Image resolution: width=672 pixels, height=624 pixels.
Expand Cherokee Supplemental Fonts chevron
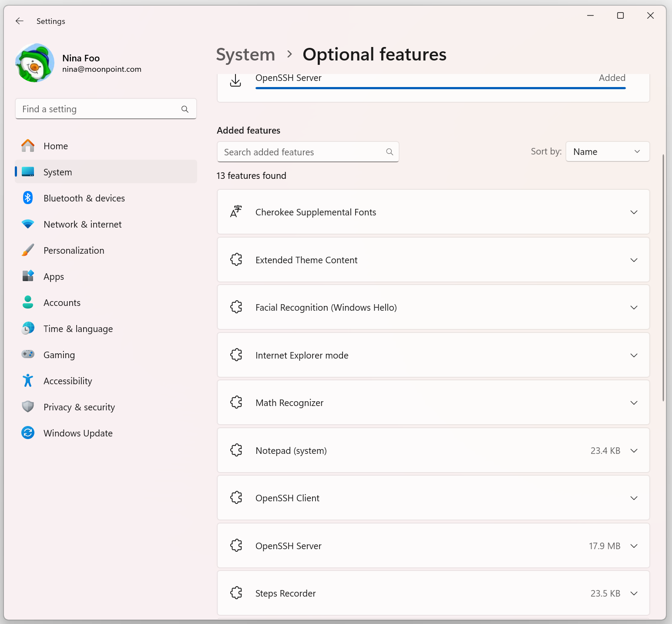point(634,212)
